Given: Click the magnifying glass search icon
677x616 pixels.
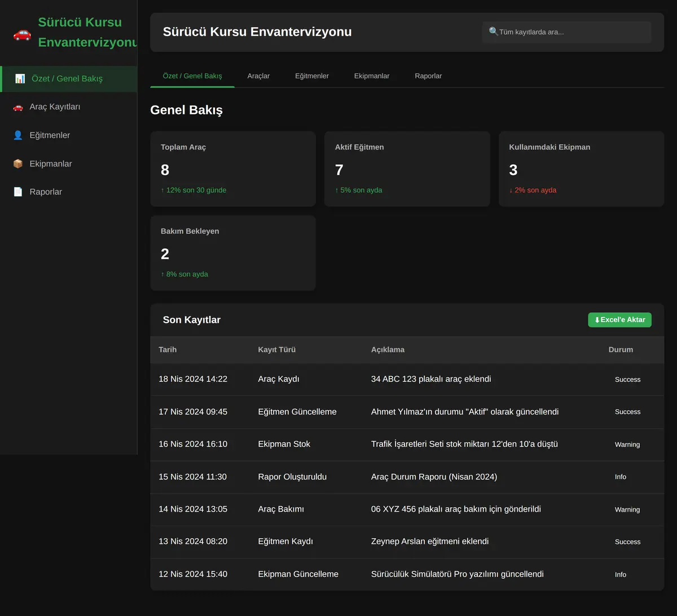Looking at the screenshot, I should (x=494, y=32).
